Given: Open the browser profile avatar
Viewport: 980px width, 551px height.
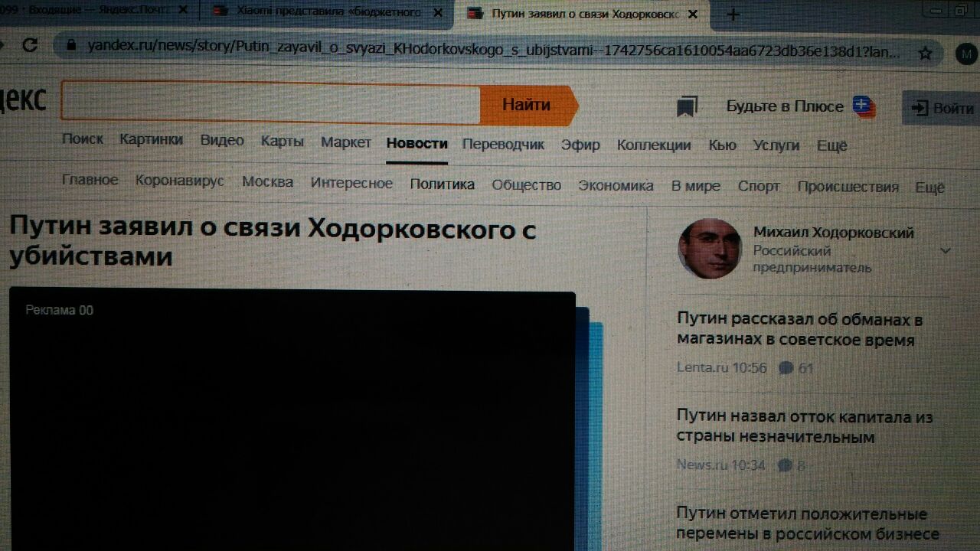Looking at the screenshot, I should click(967, 54).
